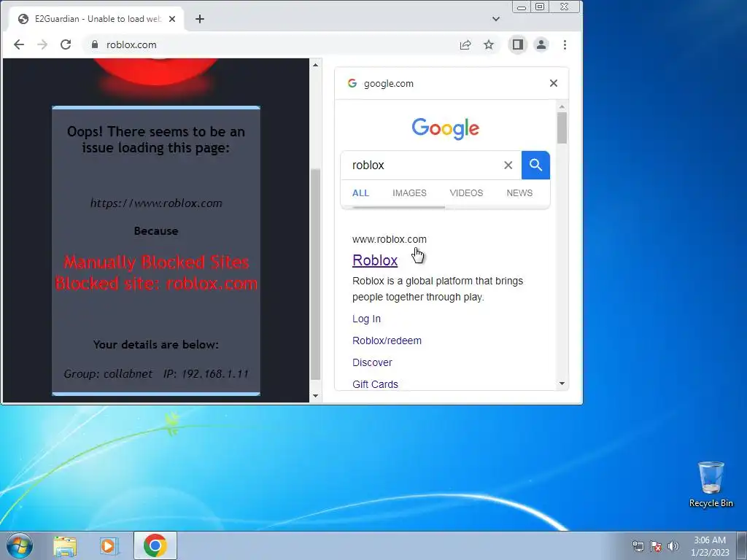Select the E2Guardian Unable to load tab

coord(97,19)
